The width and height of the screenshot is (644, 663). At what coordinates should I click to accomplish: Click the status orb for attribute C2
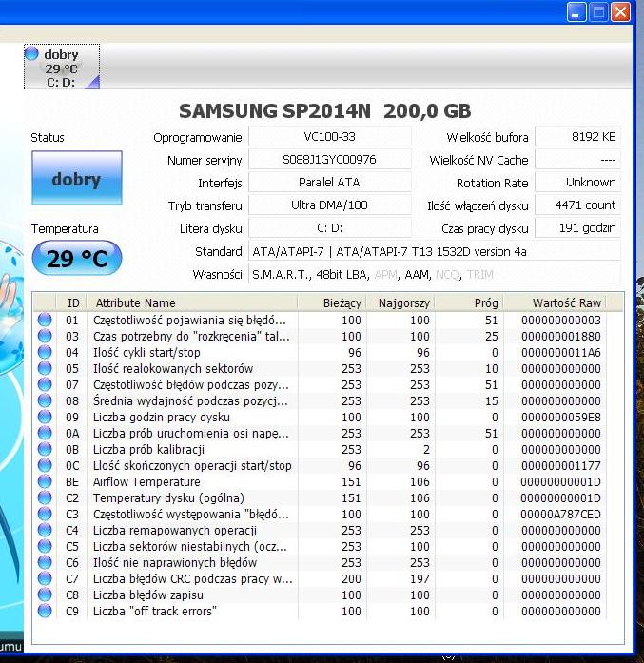point(45,497)
